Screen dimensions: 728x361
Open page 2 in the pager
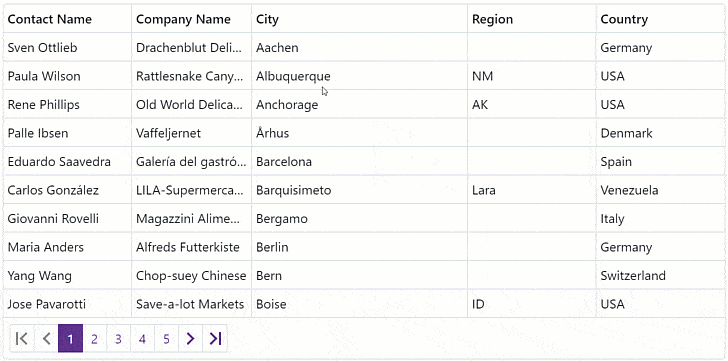point(95,339)
